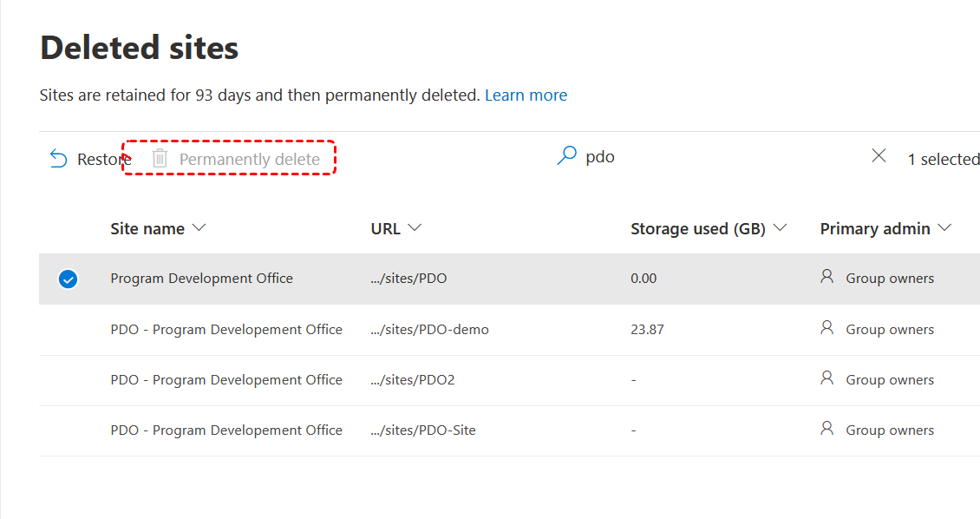Click the Permanently delete trash icon
The height and width of the screenshot is (519, 980).
pos(160,159)
